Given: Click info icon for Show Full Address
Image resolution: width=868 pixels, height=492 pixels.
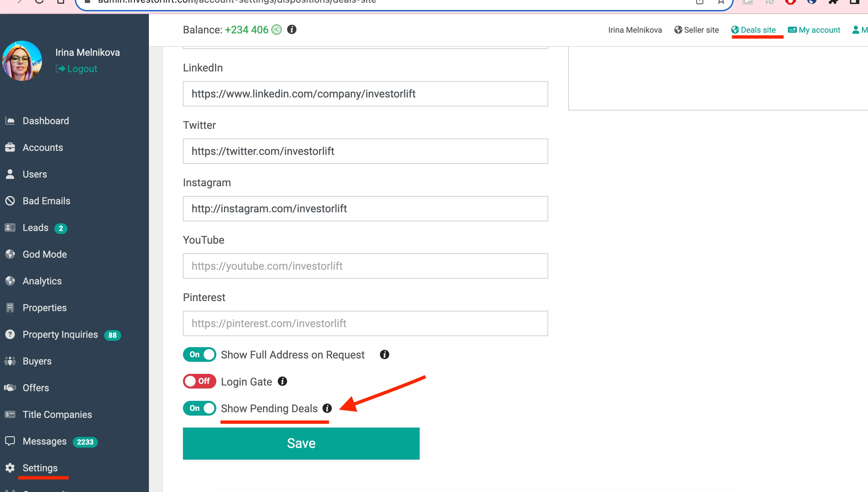Looking at the screenshot, I should coord(384,354).
